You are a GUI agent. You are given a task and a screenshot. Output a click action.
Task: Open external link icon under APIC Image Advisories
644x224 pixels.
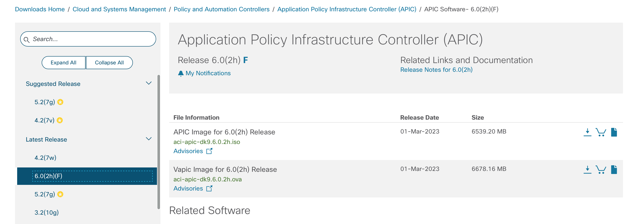click(209, 151)
